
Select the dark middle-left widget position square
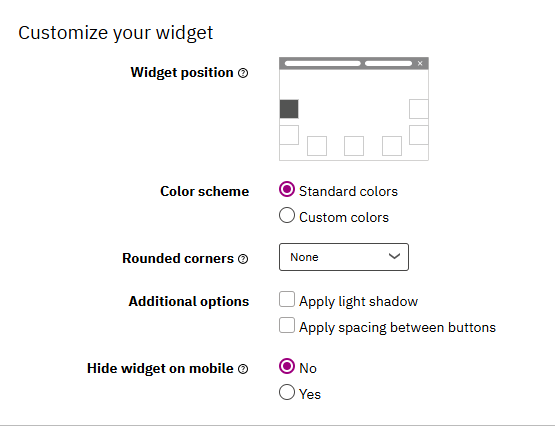coord(289,109)
